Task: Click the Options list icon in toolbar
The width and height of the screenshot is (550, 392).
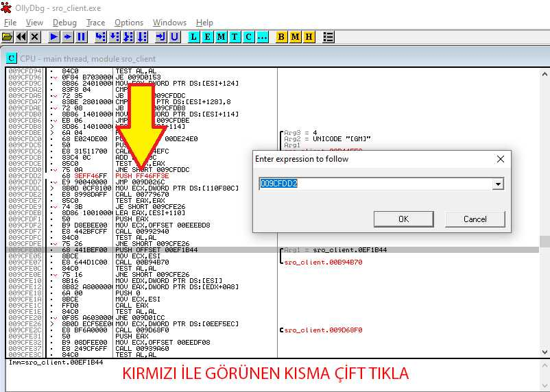Action: click(328, 36)
